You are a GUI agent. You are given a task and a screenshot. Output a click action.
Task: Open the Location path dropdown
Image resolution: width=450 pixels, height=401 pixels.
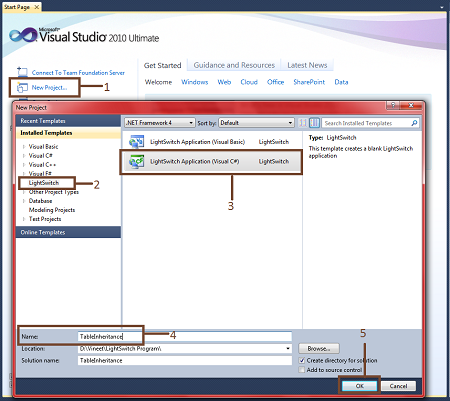click(x=288, y=349)
